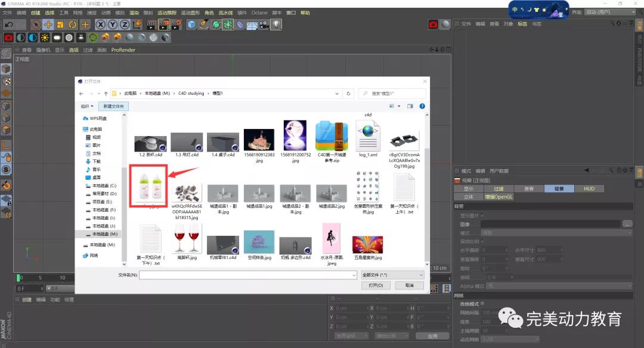Expand the 组织 dropdown menu
Viewport: 644px width, 348px height.
tap(87, 106)
